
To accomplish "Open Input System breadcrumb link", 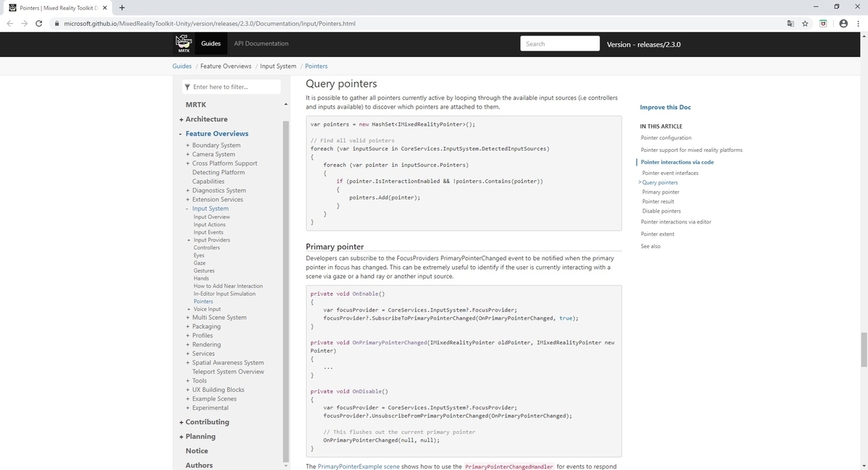I will point(278,66).
